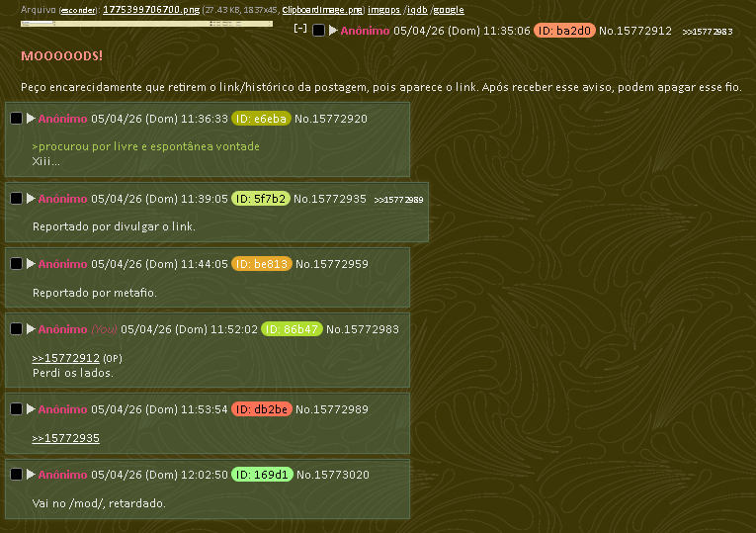The height and width of the screenshot is (533, 756).
Task: Click text 'Perdi os lados.'
Action: coord(73,374)
